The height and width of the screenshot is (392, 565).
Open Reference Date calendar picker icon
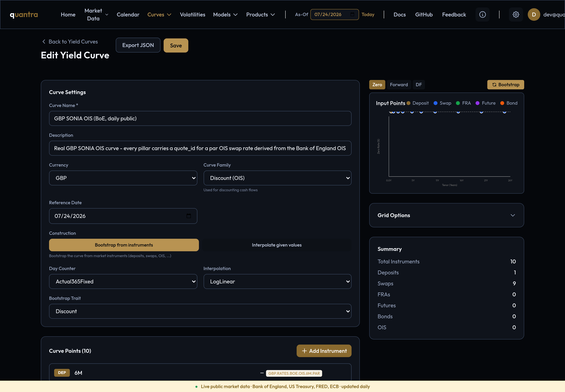189,216
